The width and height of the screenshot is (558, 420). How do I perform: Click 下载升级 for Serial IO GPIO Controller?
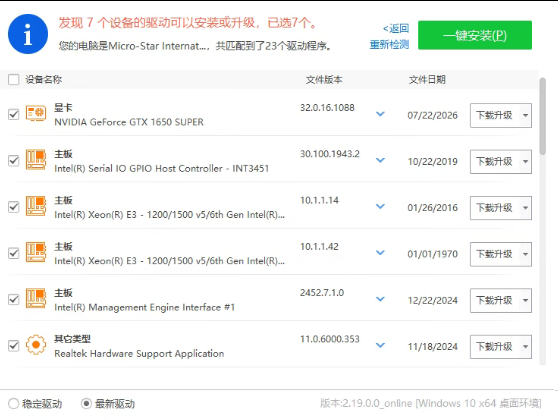pos(495,162)
